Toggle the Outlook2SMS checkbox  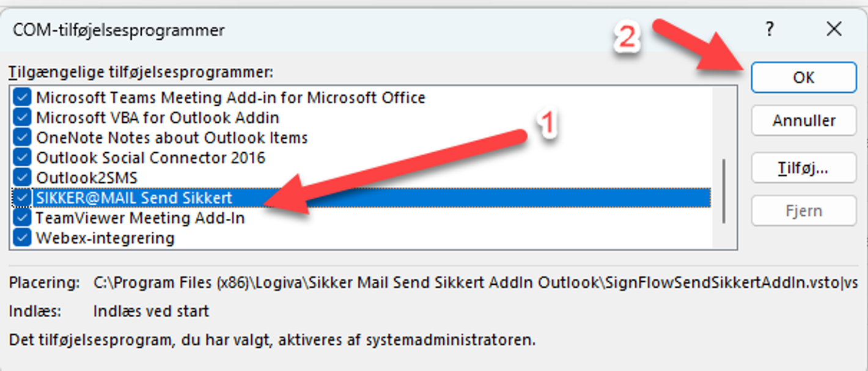point(23,178)
